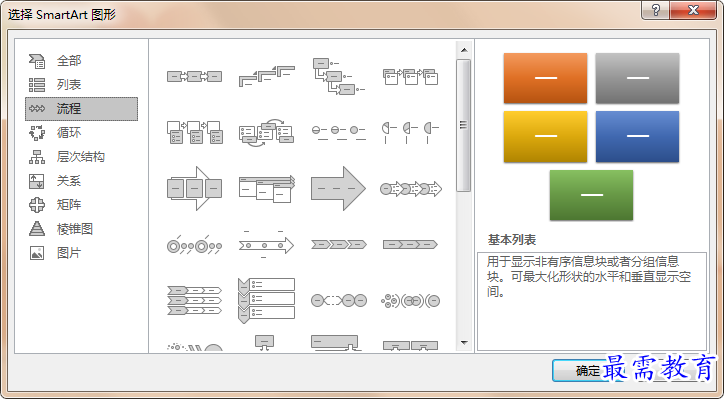Image resolution: width=724 pixels, height=399 pixels.
Task: Select the 流程 (Process) category
Action: (81, 109)
